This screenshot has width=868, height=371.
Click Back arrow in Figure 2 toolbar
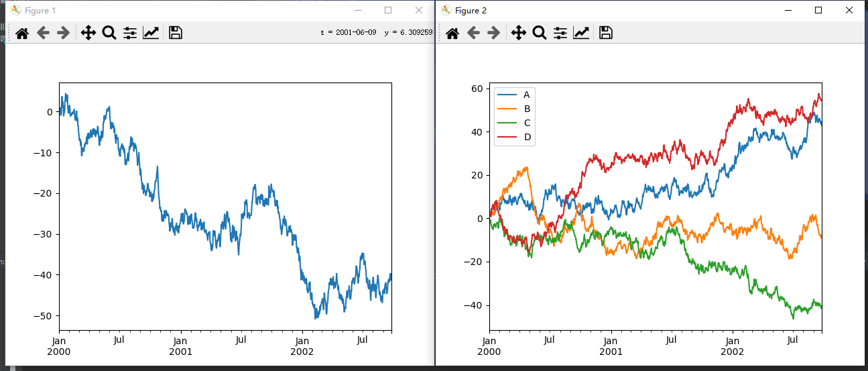[473, 33]
